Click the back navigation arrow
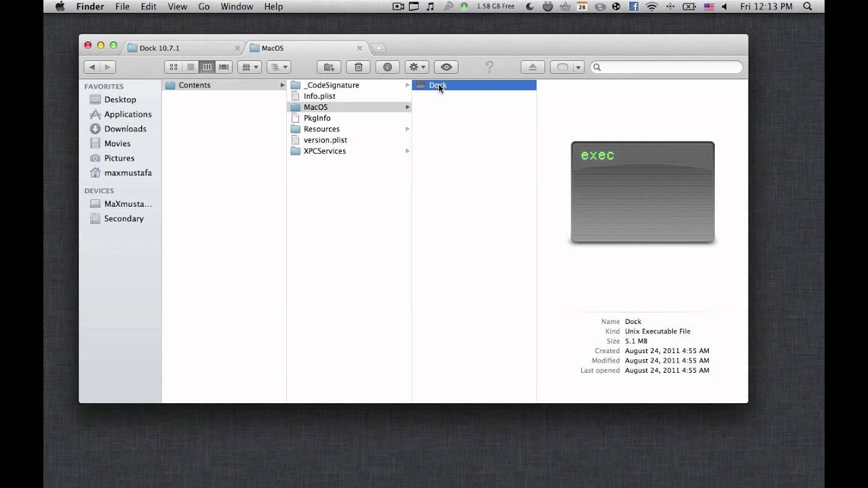868x488 pixels. (92, 67)
